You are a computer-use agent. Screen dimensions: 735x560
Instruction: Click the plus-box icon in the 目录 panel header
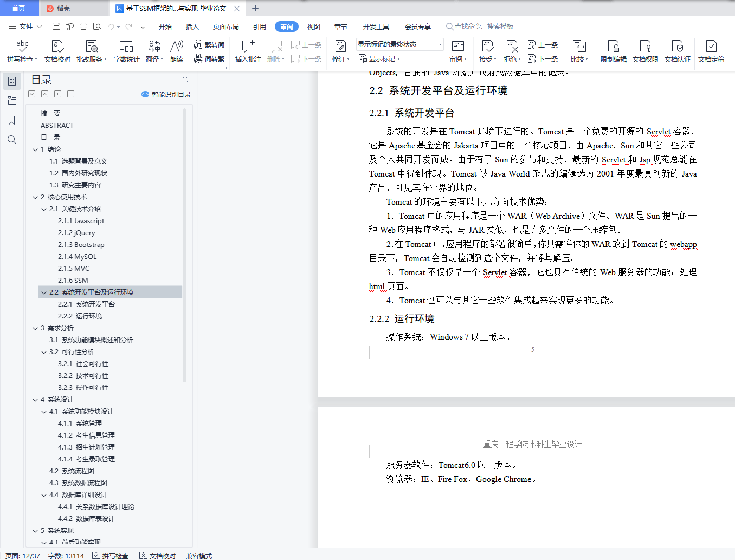tap(58, 94)
